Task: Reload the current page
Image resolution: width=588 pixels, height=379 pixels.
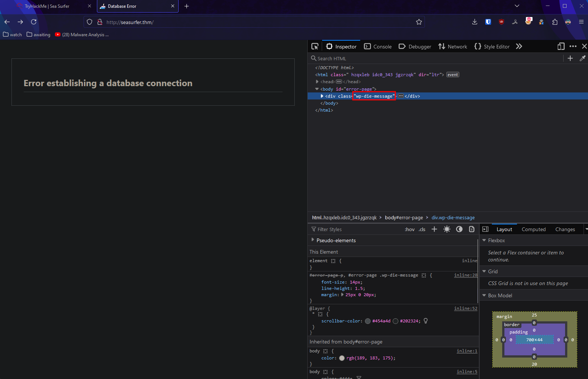Action: [34, 22]
